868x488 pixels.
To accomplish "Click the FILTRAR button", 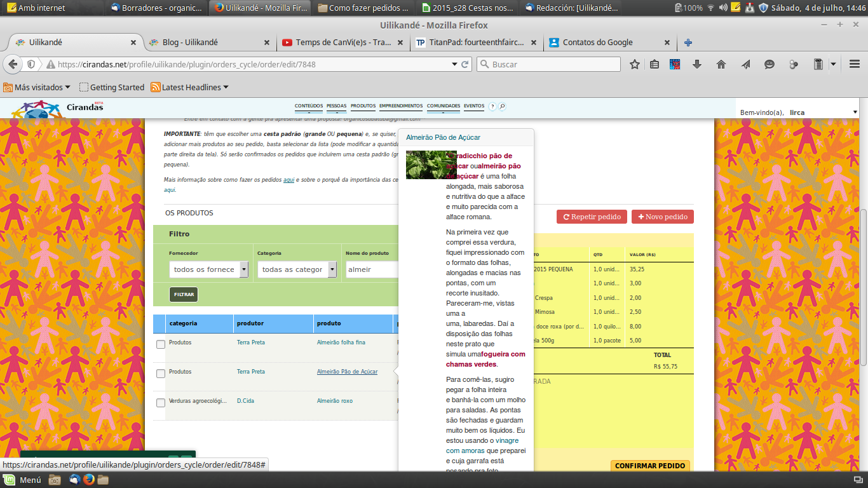I will (184, 295).
